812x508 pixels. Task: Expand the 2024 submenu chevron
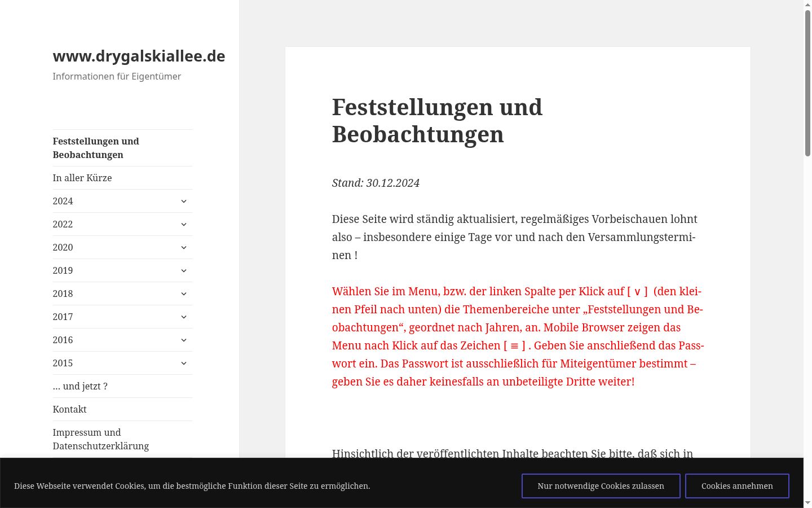[x=184, y=201]
